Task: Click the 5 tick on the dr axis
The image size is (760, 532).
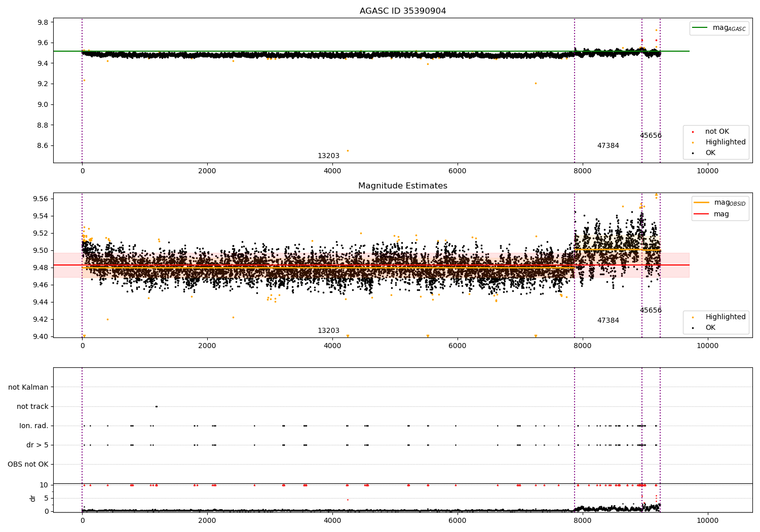Action: pos(47,498)
